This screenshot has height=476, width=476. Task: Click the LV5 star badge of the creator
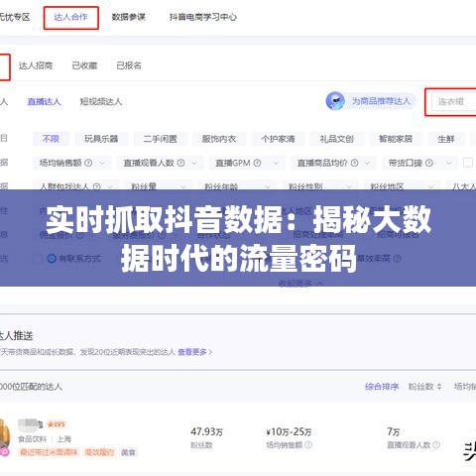[57, 424]
